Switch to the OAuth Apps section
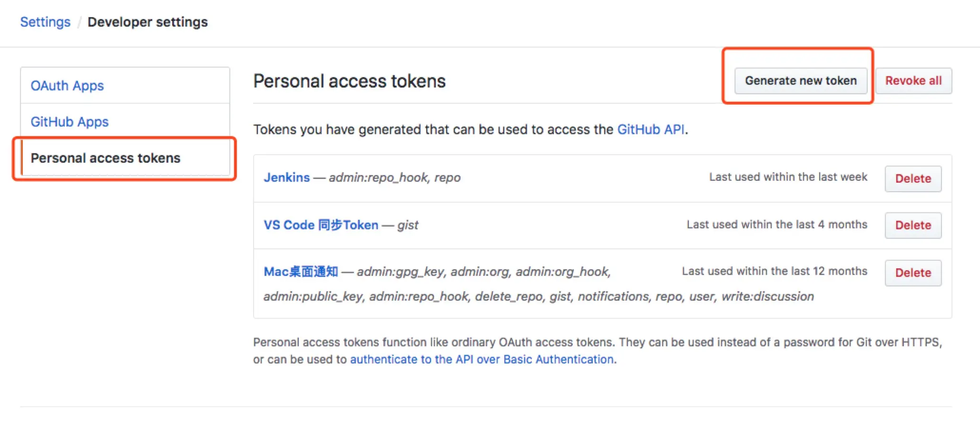Viewport: 980px width, 431px height. point(67,86)
